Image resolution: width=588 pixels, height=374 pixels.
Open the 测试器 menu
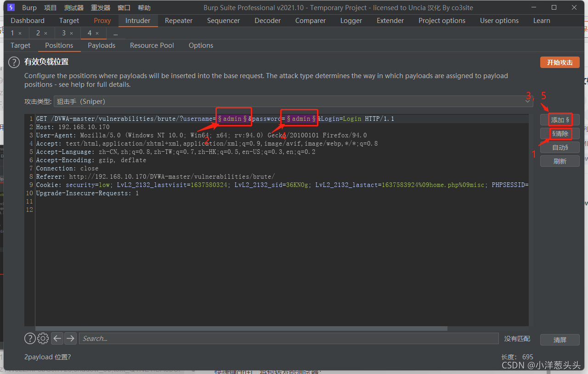[x=74, y=8]
